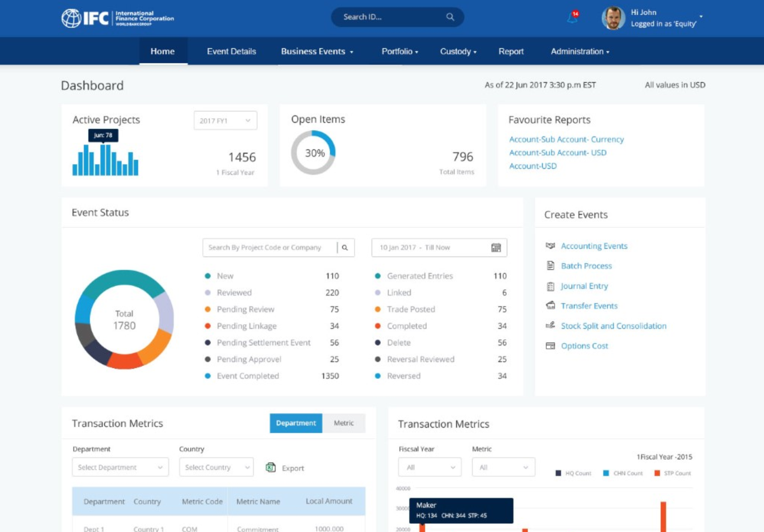Viewport: 764px width, 532px height.
Task: Switch to Department view toggle
Action: [296, 423]
